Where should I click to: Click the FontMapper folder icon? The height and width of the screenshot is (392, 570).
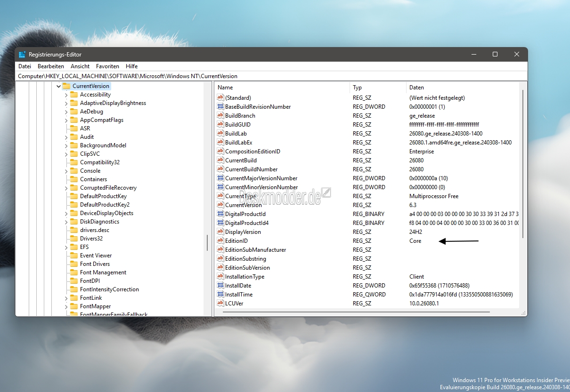click(x=74, y=306)
